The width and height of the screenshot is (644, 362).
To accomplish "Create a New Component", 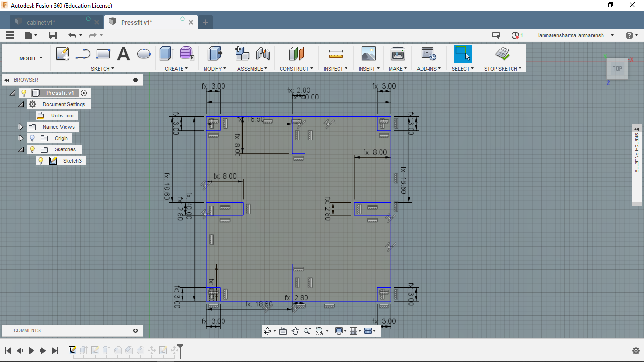I will [x=242, y=53].
